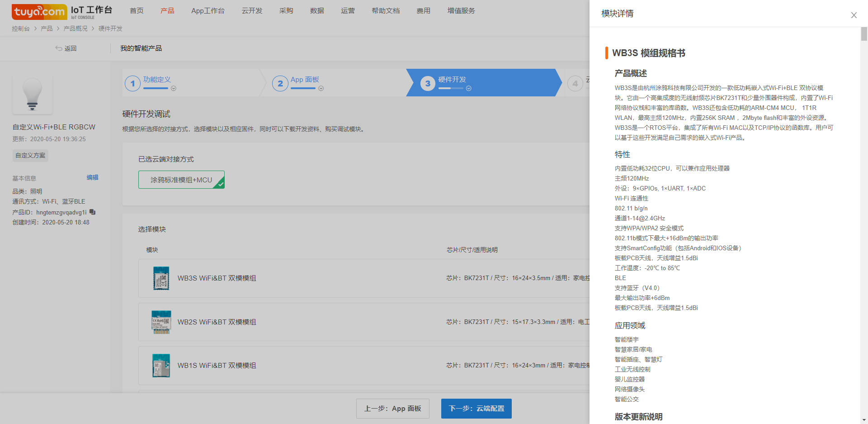Open the 帮助文档 menu

point(386,11)
